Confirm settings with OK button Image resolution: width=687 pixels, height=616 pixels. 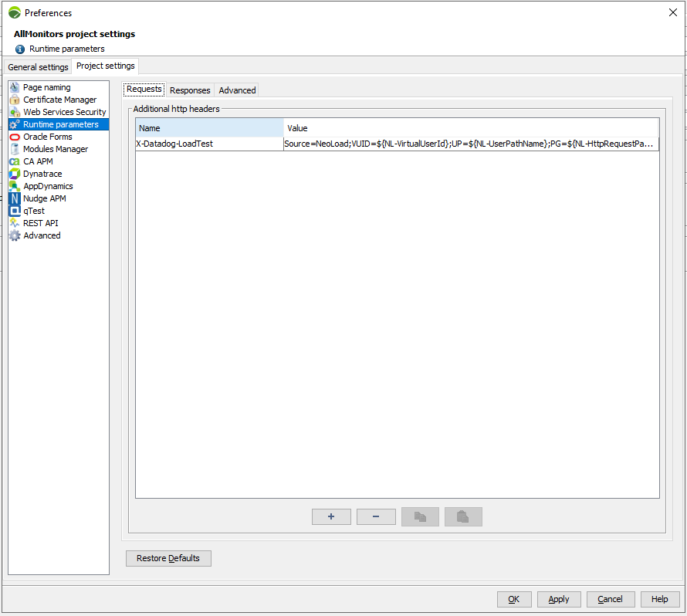(514, 599)
